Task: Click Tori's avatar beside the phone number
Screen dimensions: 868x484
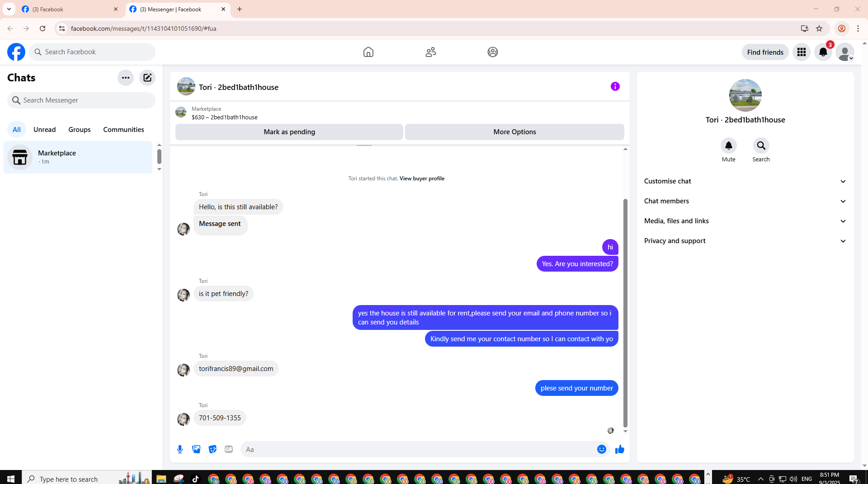Action: point(184,419)
